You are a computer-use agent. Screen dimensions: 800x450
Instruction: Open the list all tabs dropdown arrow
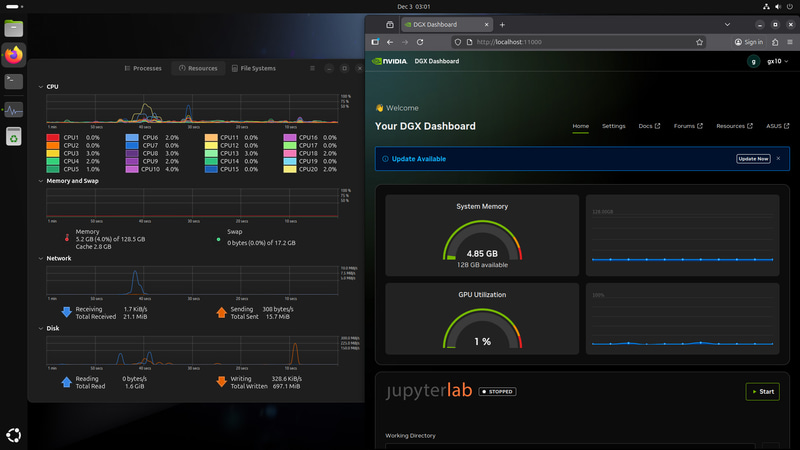(x=727, y=24)
